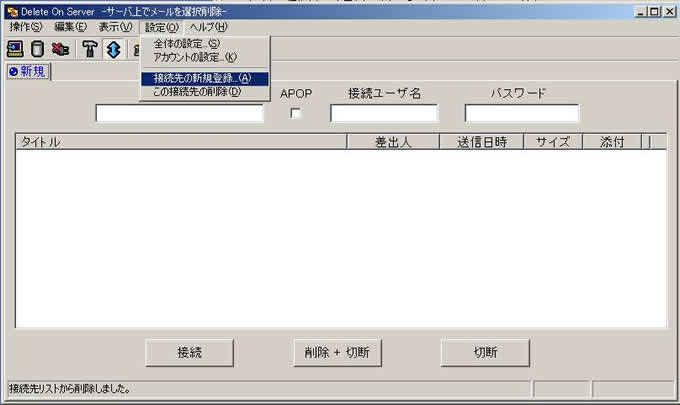The image size is (680, 405).
Task: Sort by the 送信日時 column header
Action: (481, 142)
